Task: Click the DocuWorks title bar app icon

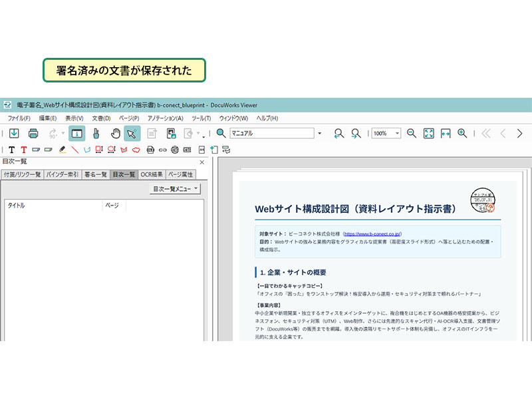Action: coord(7,105)
